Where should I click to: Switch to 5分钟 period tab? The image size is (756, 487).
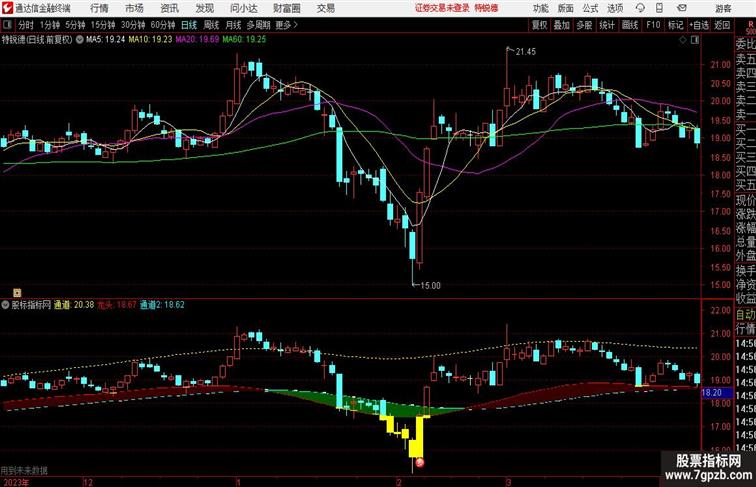point(75,25)
